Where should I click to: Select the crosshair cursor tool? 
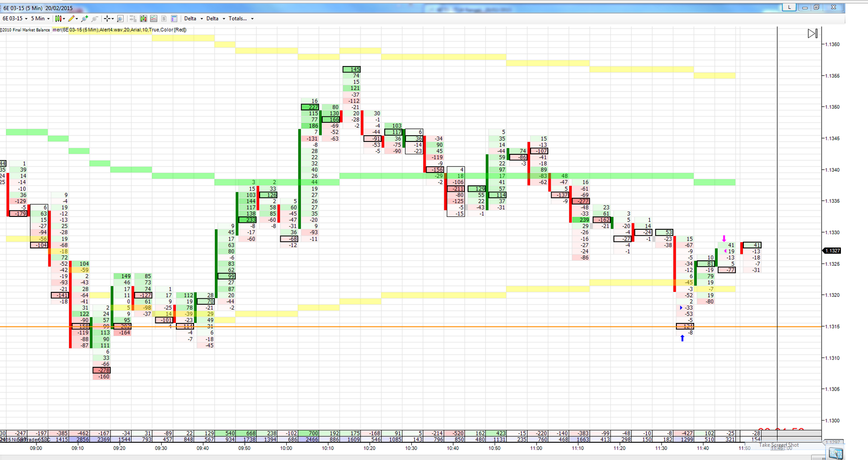coord(107,19)
